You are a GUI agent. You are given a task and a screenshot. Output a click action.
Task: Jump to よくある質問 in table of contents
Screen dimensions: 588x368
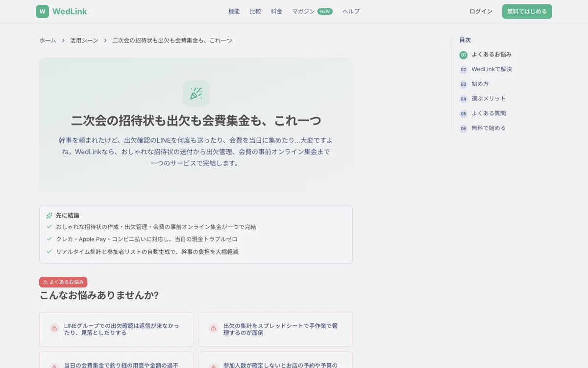click(x=489, y=113)
